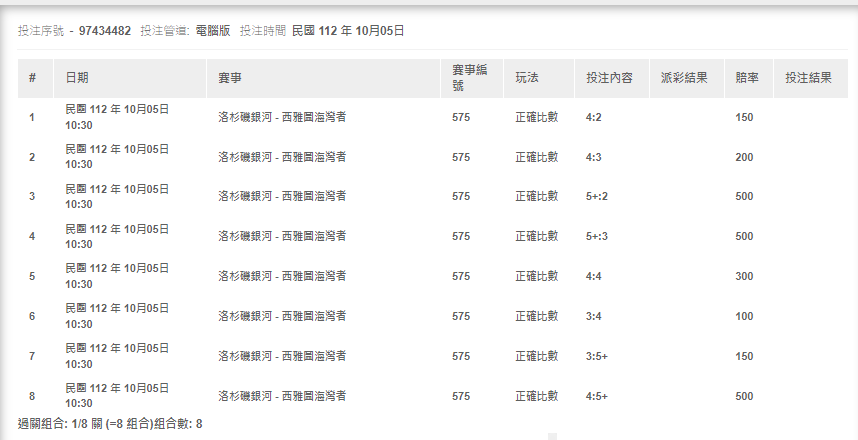Select bet content 4:2 in row 1
The width and height of the screenshot is (858, 440).
tap(594, 117)
